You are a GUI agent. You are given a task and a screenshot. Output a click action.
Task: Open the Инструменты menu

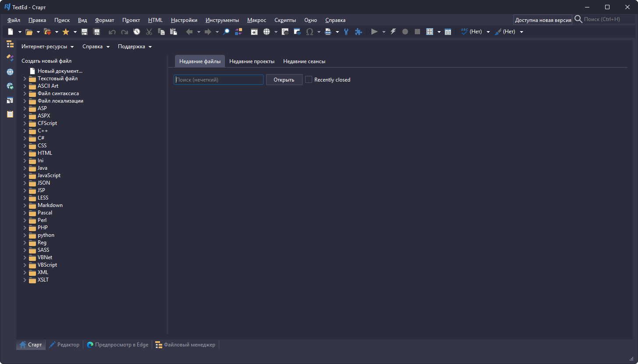coord(222,20)
